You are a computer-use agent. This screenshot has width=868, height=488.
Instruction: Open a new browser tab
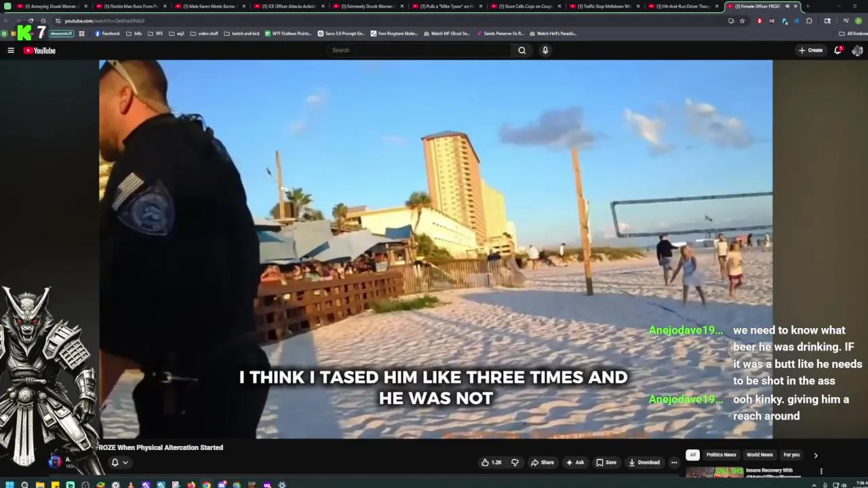808,6
